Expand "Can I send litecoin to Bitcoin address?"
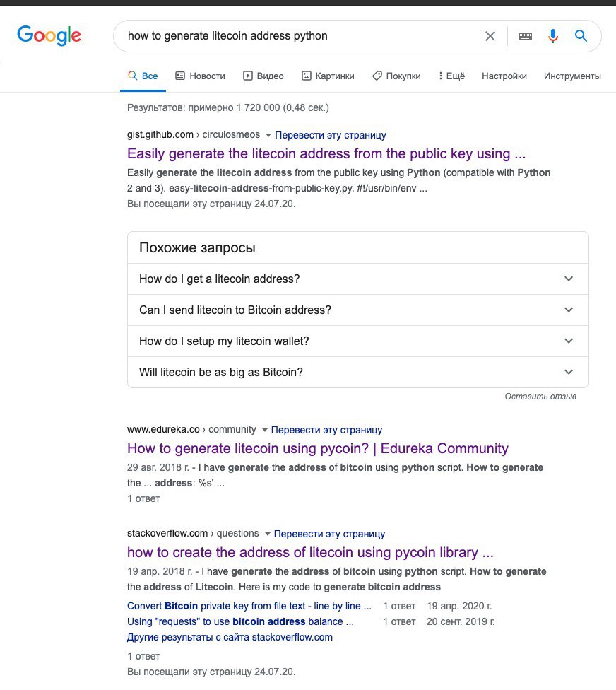 point(569,310)
